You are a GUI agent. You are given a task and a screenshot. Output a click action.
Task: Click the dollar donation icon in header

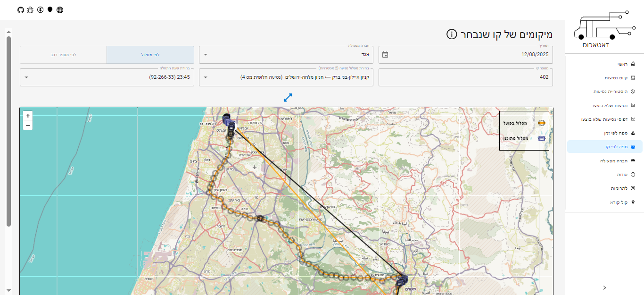click(x=40, y=10)
